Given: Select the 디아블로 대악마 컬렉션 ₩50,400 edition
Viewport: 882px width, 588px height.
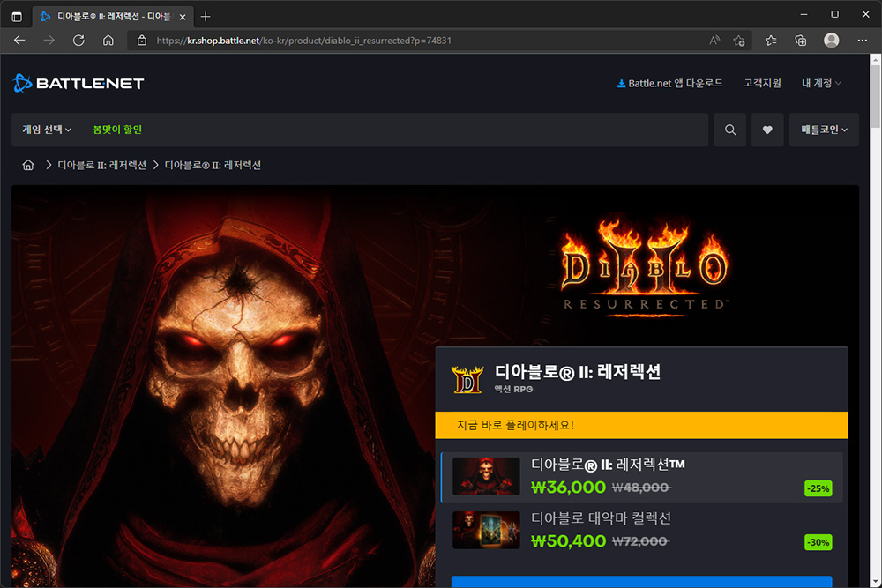Looking at the screenshot, I should [642, 531].
